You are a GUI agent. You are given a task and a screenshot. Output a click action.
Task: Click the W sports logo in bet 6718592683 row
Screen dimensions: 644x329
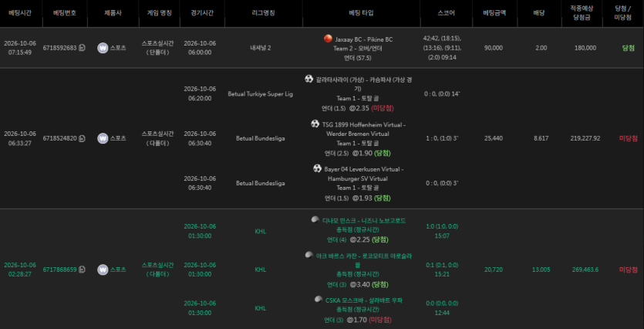tap(103, 48)
